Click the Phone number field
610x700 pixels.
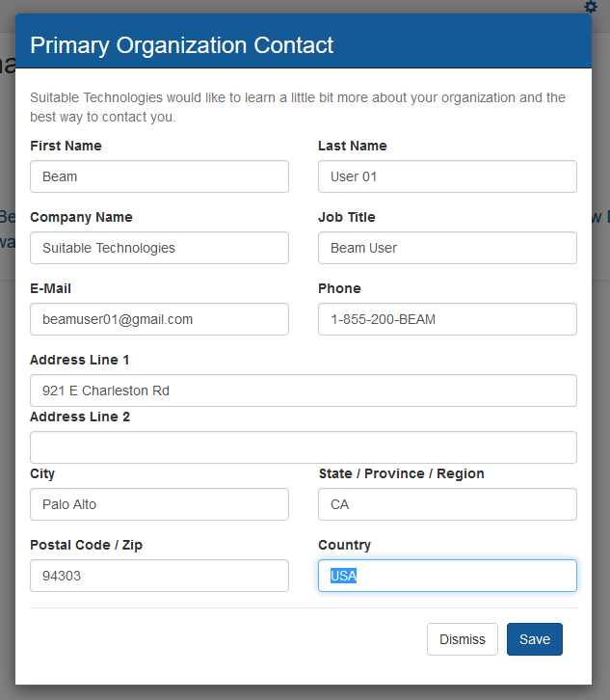447,319
